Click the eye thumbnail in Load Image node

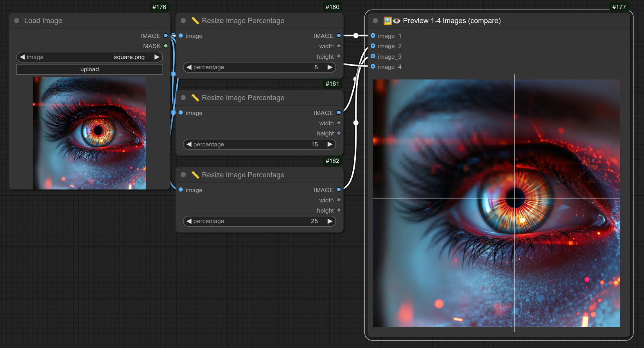90,133
